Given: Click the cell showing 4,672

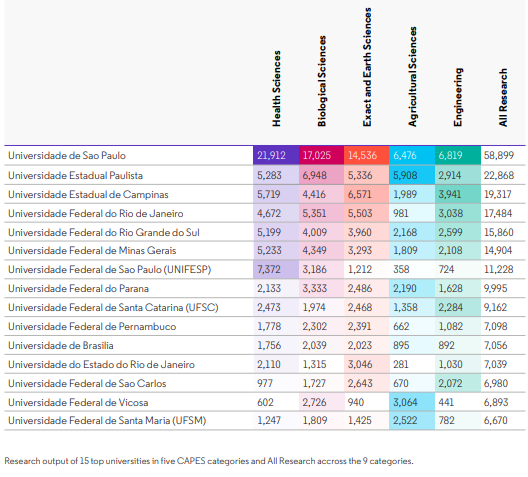Looking at the screenshot, I should 276,213.
